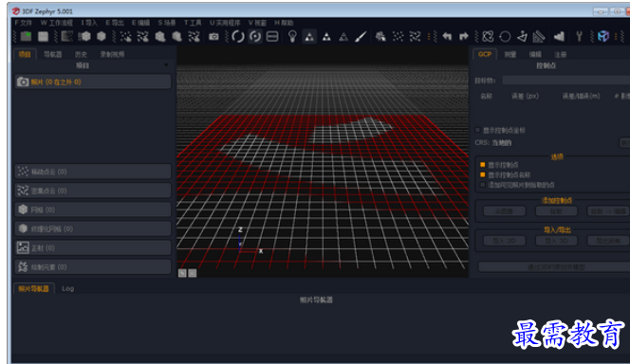Image resolution: width=630 pixels, height=364 pixels.
Task: Expand the 网格 (0) mesh section
Action: 93,209
